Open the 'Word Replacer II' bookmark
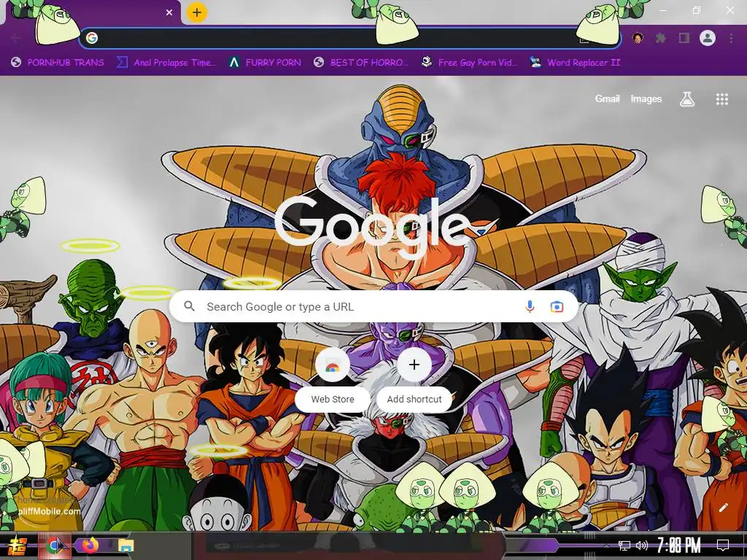This screenshot has height=560, width=747. (x=575, y=63)
